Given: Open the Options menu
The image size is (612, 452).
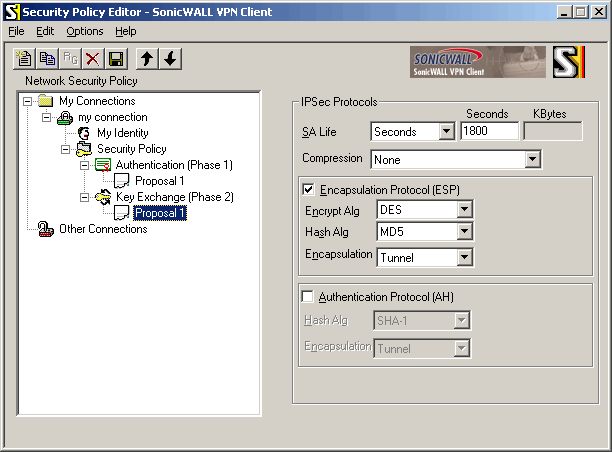Looking at the screenshot, I should [84, 31].
